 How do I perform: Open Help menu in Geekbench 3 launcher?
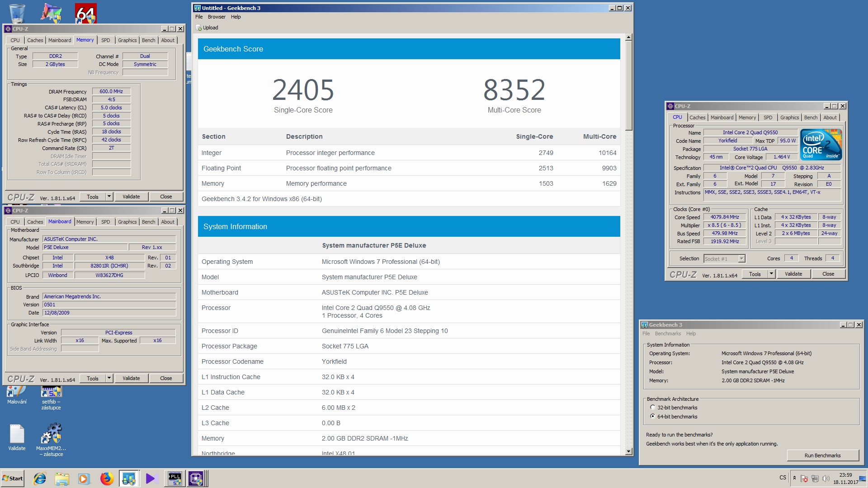[x=691, y=334]
